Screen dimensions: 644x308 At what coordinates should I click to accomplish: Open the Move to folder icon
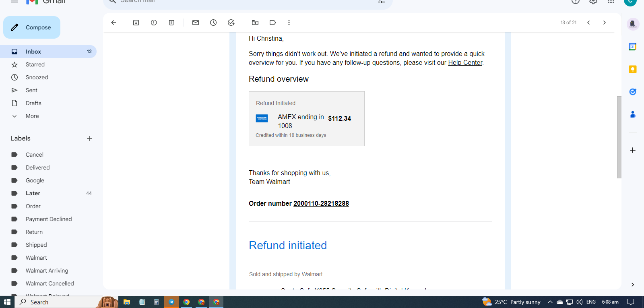point(255,23)
